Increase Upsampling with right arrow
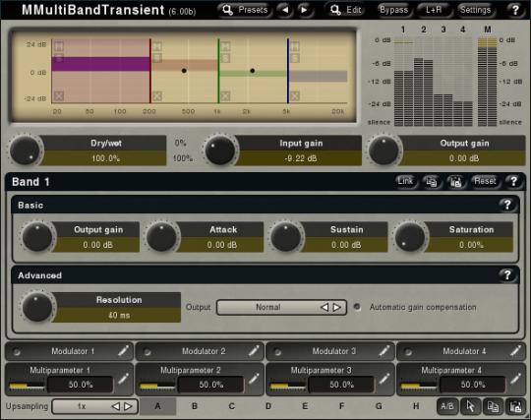This screenshot has height=420, width=531. (128, 406)
